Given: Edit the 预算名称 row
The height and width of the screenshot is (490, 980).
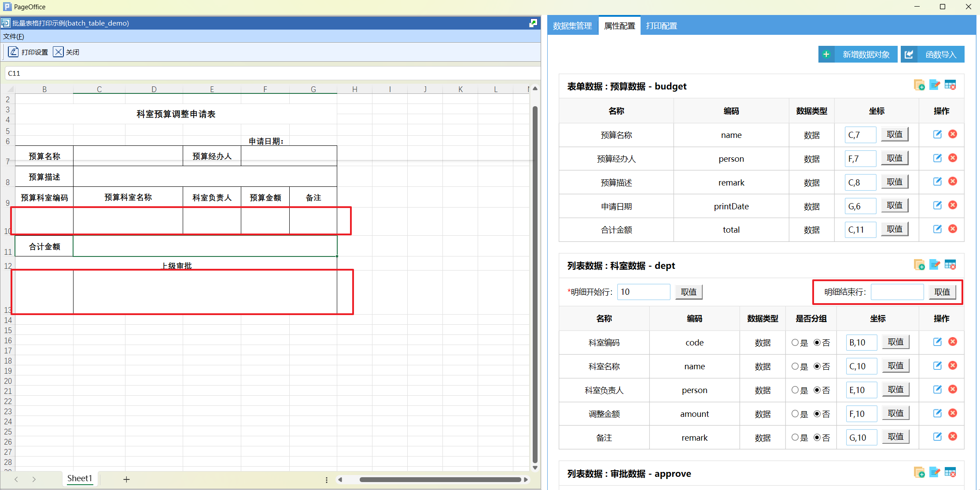Looking at the screenshot, I should tap(937, 134).
